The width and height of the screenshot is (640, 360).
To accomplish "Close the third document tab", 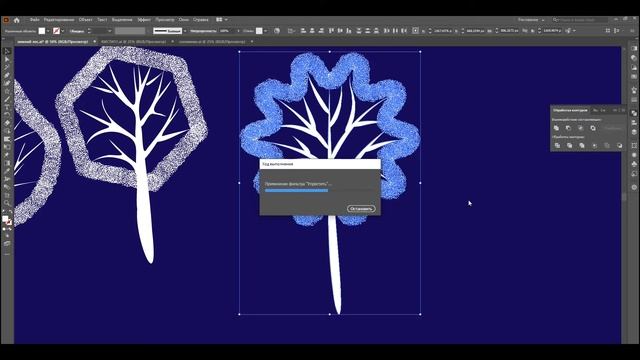I will point(252,42).
